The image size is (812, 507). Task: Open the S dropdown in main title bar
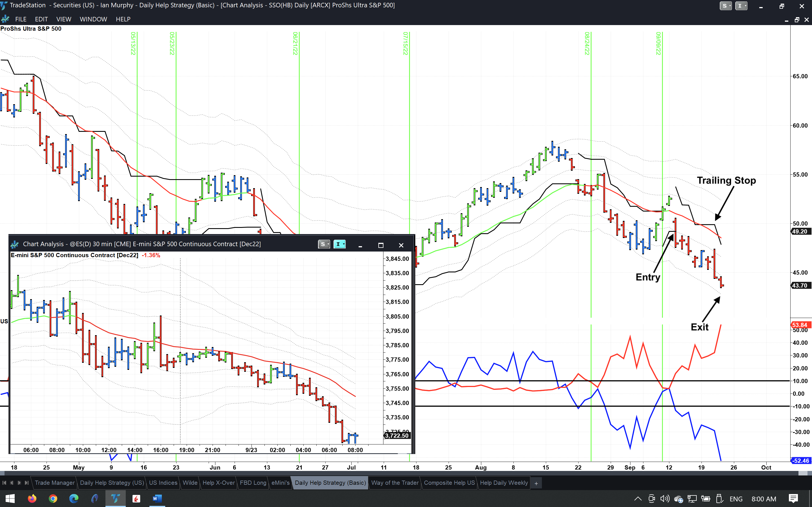point(725,6)
